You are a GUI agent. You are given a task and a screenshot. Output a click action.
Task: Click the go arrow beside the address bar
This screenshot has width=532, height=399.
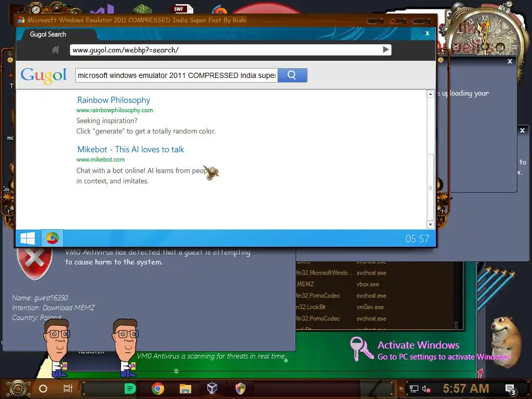pos(386,50)
